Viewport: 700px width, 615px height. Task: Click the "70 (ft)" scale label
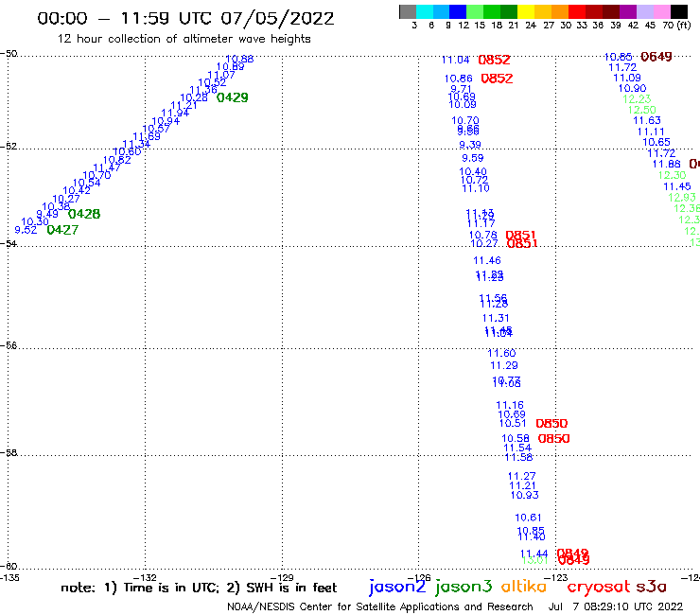(x=676, y=26)
